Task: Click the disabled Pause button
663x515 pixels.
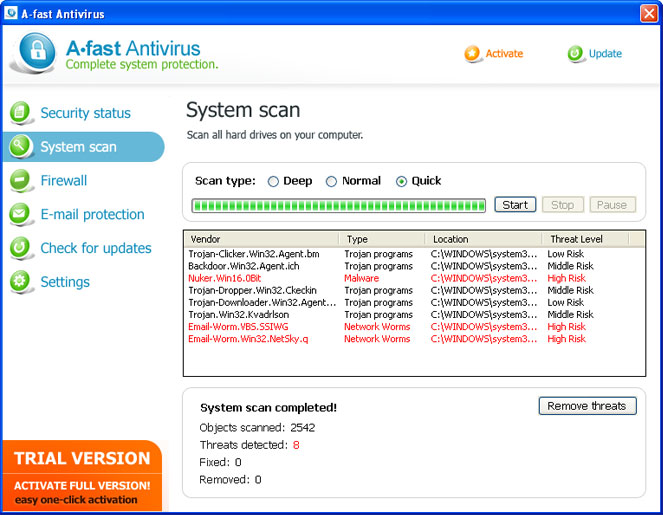Action: tap(612, 205)
